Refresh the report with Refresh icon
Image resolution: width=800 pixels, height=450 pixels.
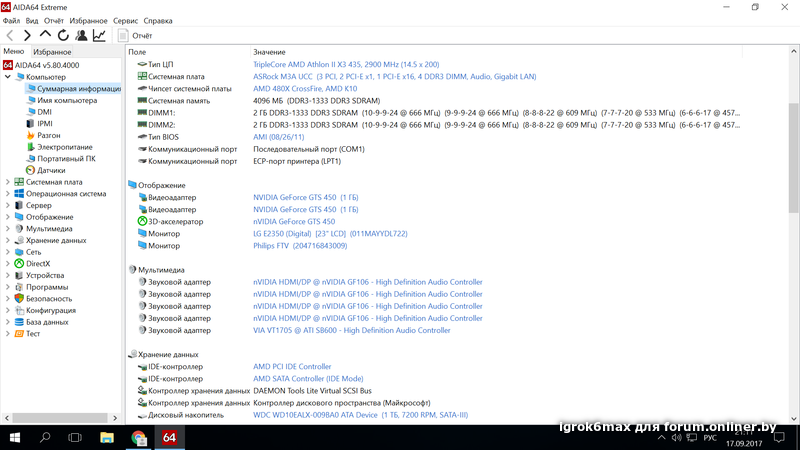tap(63, 35)
